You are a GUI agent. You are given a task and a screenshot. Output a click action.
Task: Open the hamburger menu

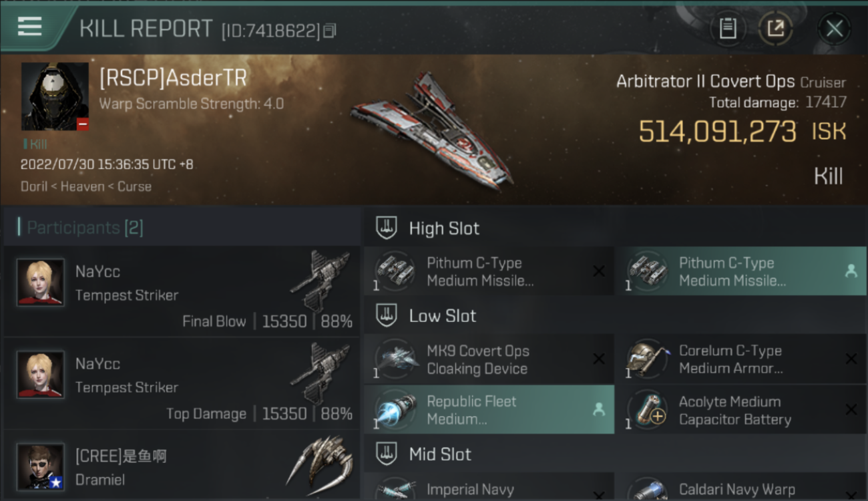(29, 27)
